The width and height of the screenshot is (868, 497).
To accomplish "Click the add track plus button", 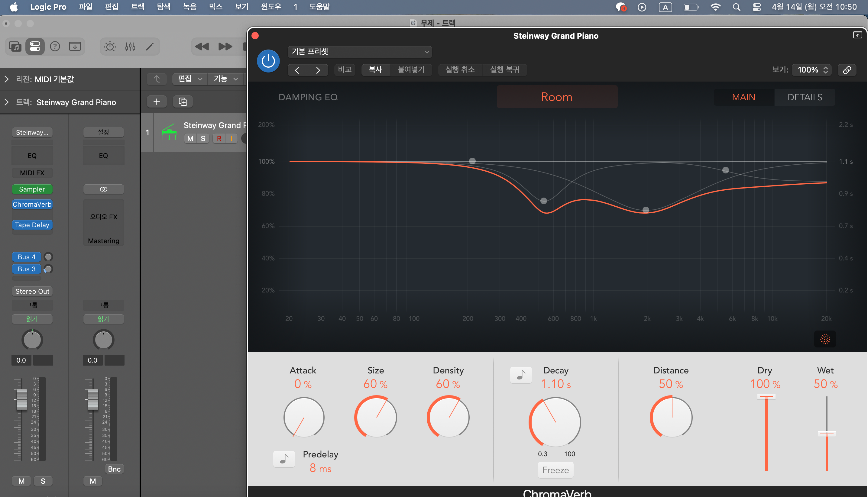I will tap(157, 102).
